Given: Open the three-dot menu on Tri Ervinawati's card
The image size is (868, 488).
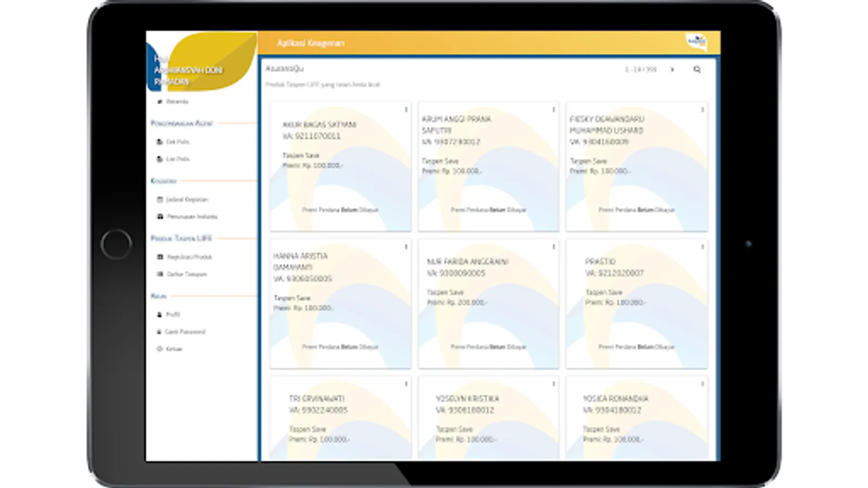Looking at the screenshot, I should (406, 384).
